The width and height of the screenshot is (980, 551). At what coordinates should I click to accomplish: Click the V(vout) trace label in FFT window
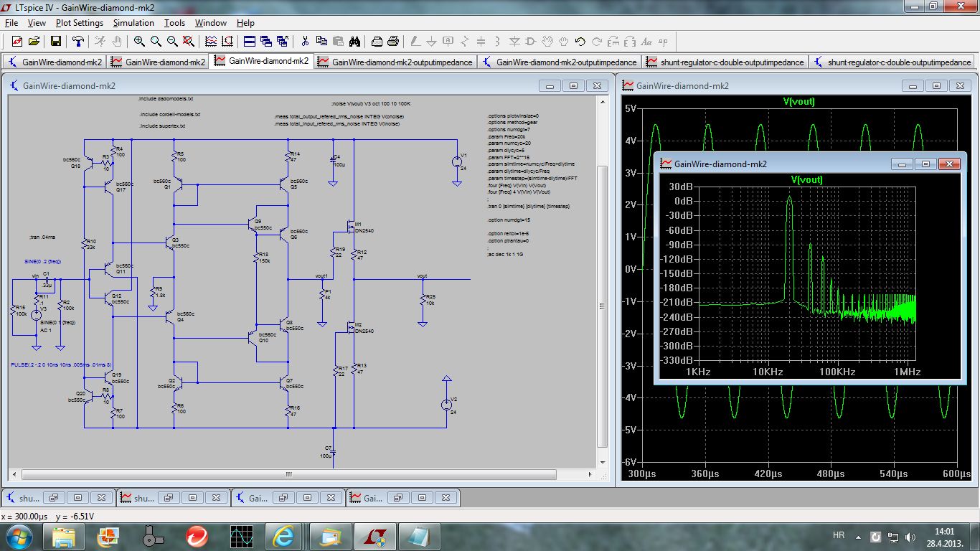click(806, 179)
